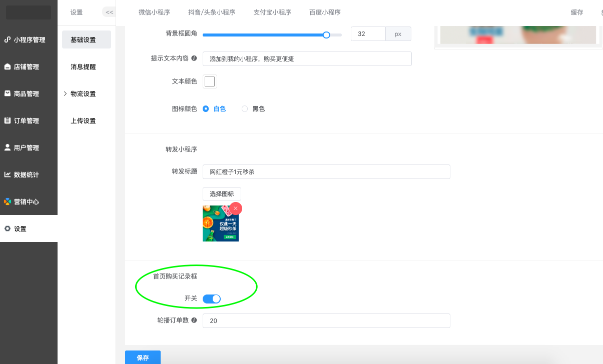The height and width of the screenshot is (364, 603).
Task: Click the colorful icon of 营销中心
Action: tap(8, 201)
